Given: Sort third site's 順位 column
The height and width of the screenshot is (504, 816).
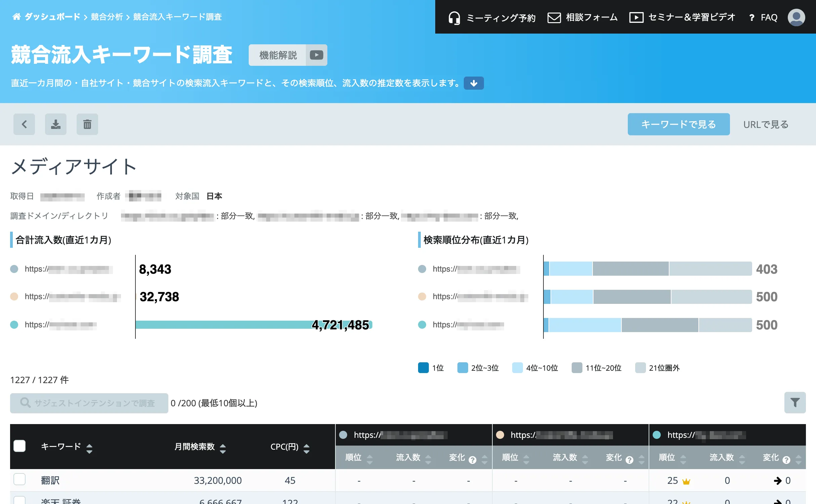Looking at the screenshot, I should coord(683,459).
